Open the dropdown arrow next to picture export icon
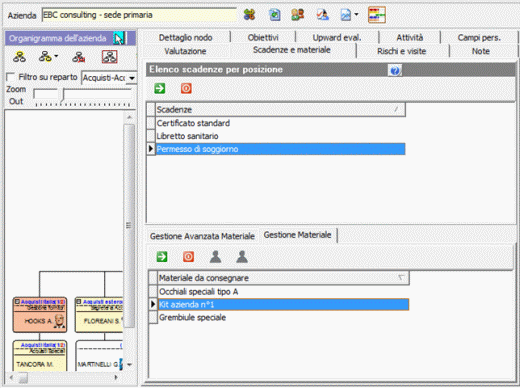The image size is (520, 388). pos(356,14)
